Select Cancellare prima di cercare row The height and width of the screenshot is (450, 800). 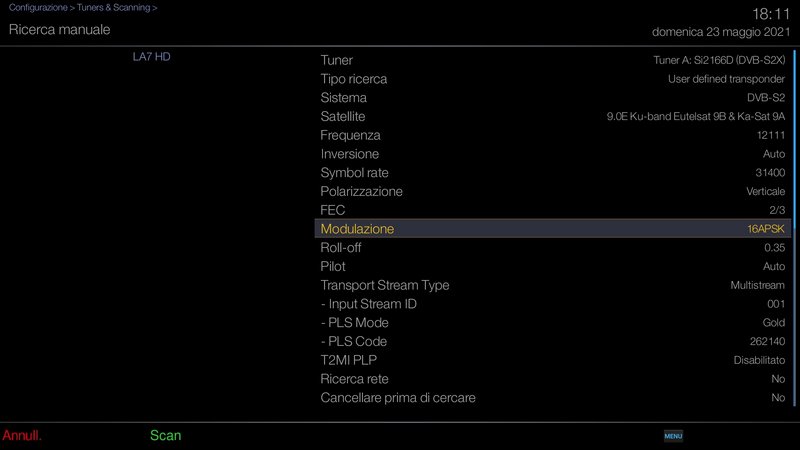[x=553, y=397]
